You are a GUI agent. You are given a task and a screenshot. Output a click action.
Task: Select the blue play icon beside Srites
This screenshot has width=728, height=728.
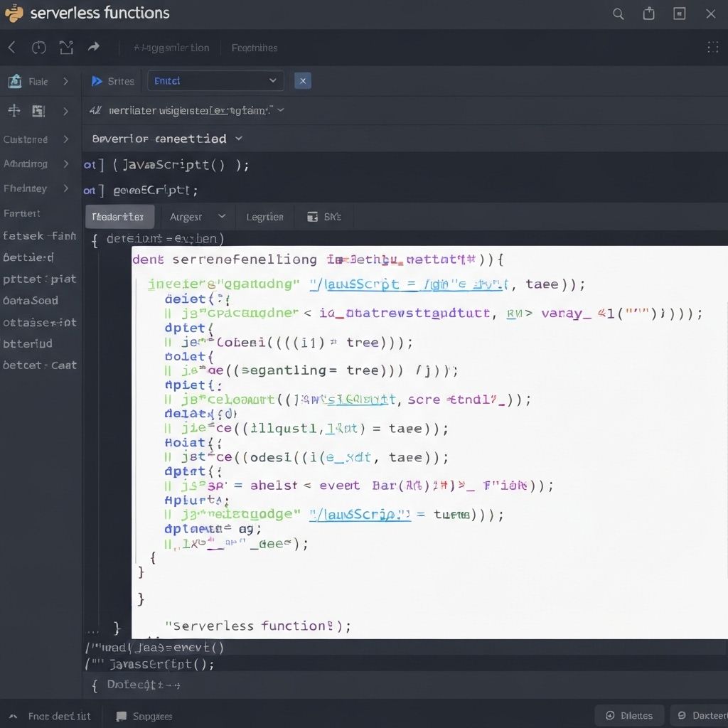(99, 80)
